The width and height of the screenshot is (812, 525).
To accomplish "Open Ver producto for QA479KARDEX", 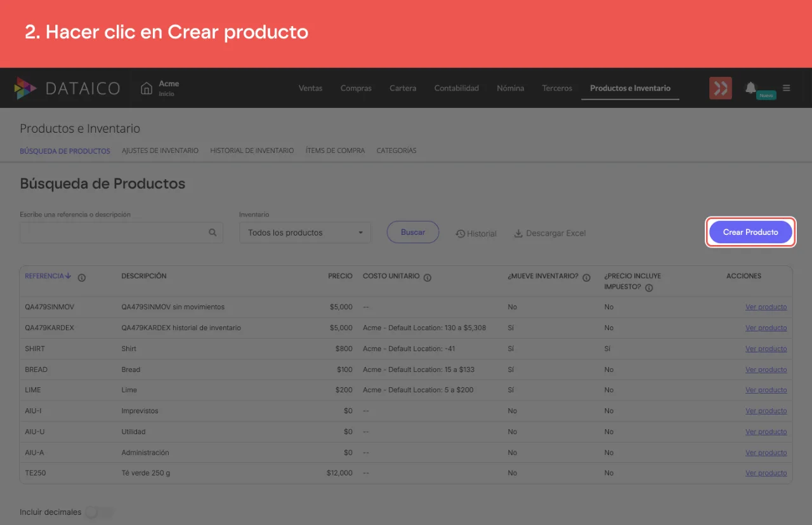I will [766, 328].
